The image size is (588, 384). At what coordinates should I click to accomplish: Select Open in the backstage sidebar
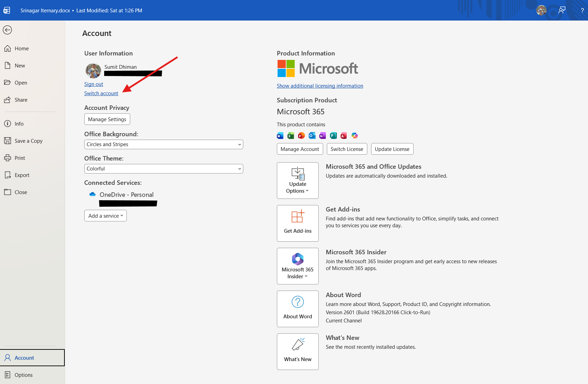click(32, 83)
